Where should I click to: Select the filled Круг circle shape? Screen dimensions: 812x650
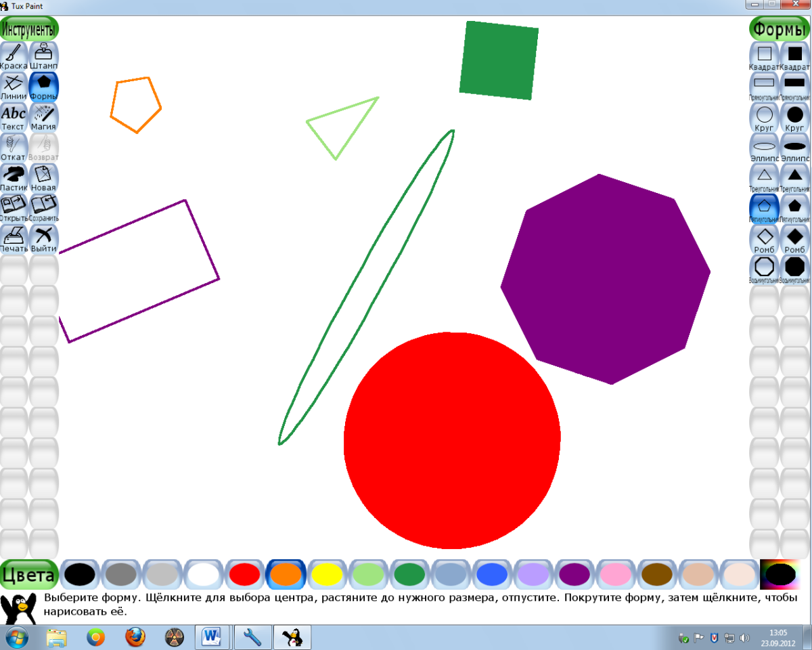794,116
